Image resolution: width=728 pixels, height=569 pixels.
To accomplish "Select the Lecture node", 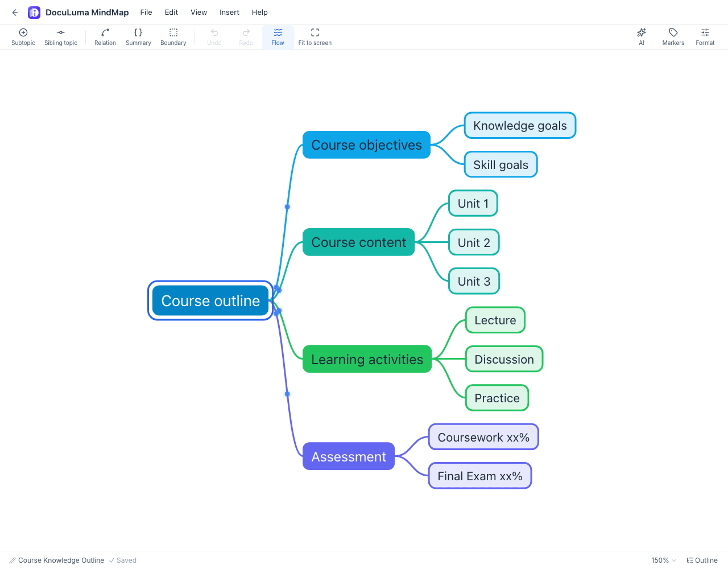I will (x=495, y=320).
